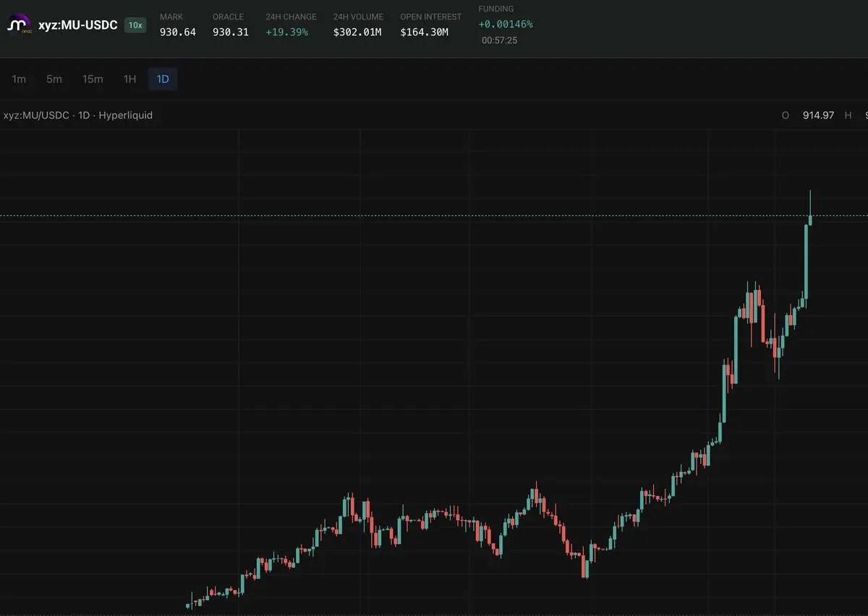The image size is (868, 616).
Task: Click the mark price 930.64
Action: coord(178,33)
